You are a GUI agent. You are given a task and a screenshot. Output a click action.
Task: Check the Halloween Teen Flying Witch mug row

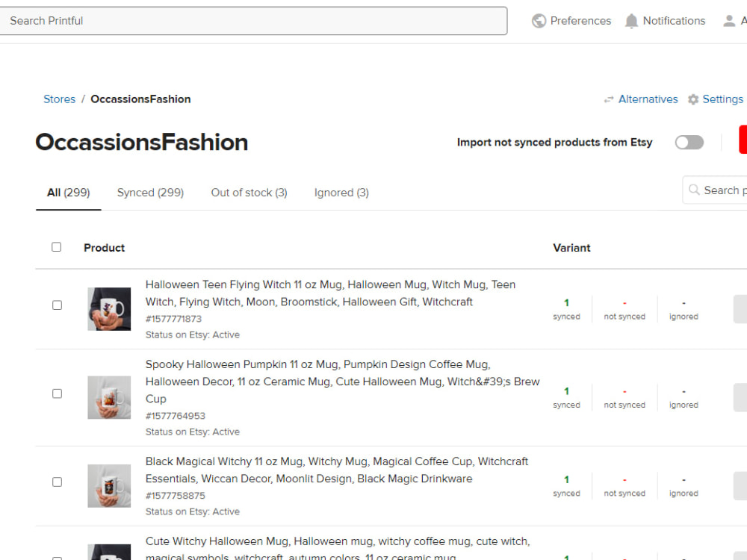pos(58,305)
